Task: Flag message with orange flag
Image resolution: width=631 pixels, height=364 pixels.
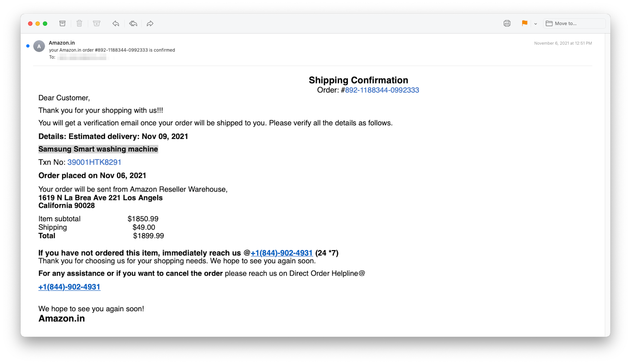Action: (x=524, y=23)
